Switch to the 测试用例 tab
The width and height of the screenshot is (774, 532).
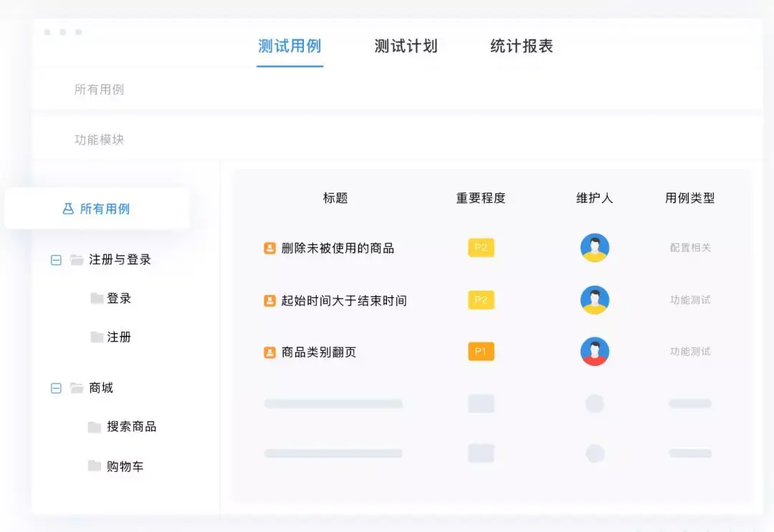pyautogui.click(x=290, y=46)
